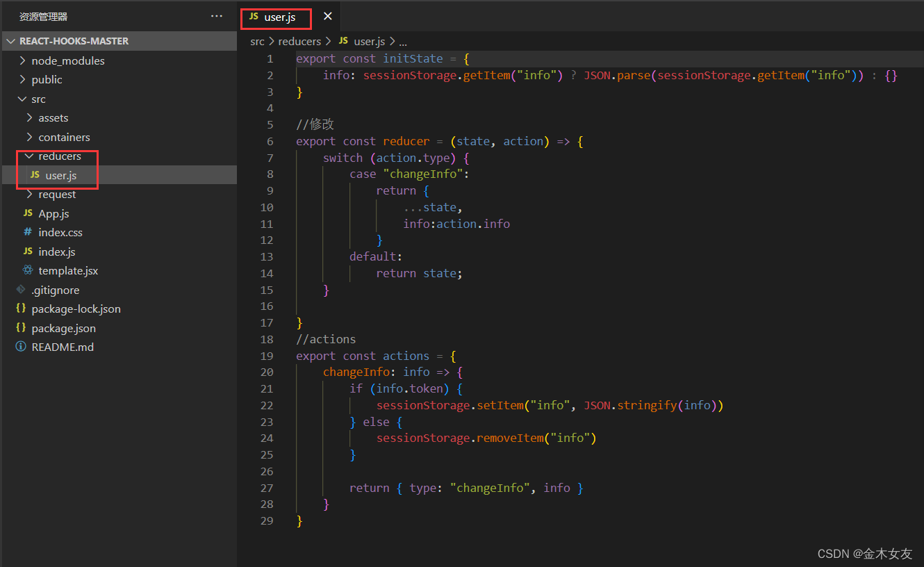Click the 资源管理器 panel title
924x567 pixels.
tap(43, 17)
